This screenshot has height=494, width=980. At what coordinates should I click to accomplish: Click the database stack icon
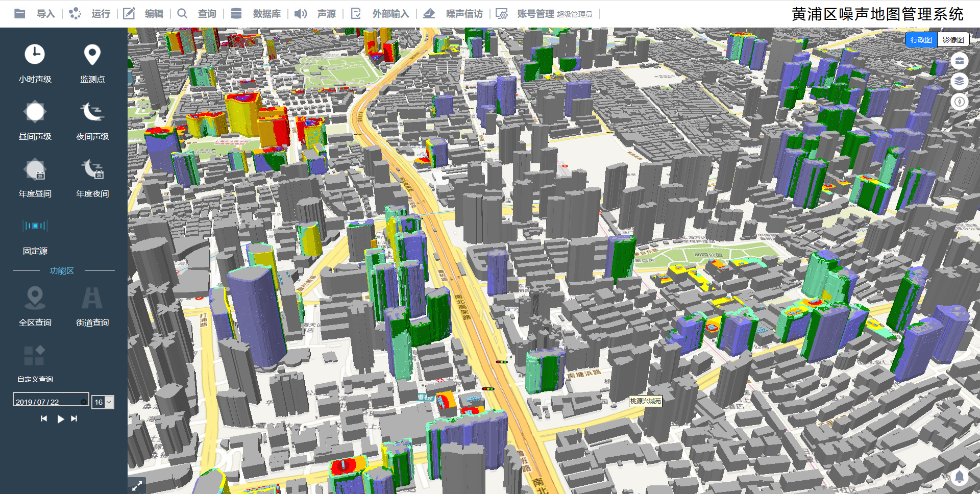coord(236,14)
